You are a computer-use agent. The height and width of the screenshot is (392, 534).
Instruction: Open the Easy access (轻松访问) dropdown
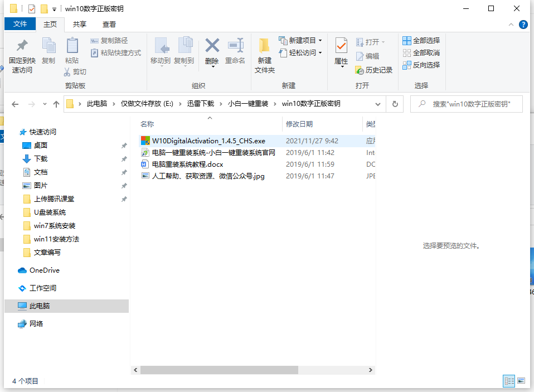[300, 53]
